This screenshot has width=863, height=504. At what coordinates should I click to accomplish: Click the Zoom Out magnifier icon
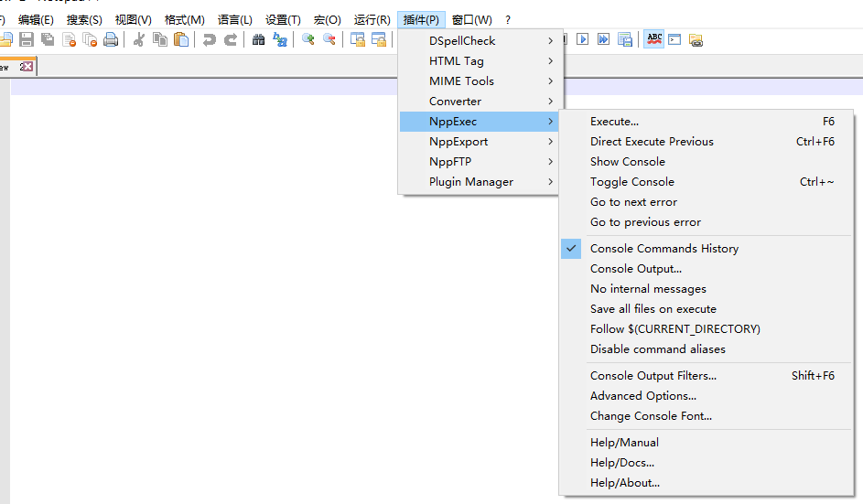(x=329, y=39)
